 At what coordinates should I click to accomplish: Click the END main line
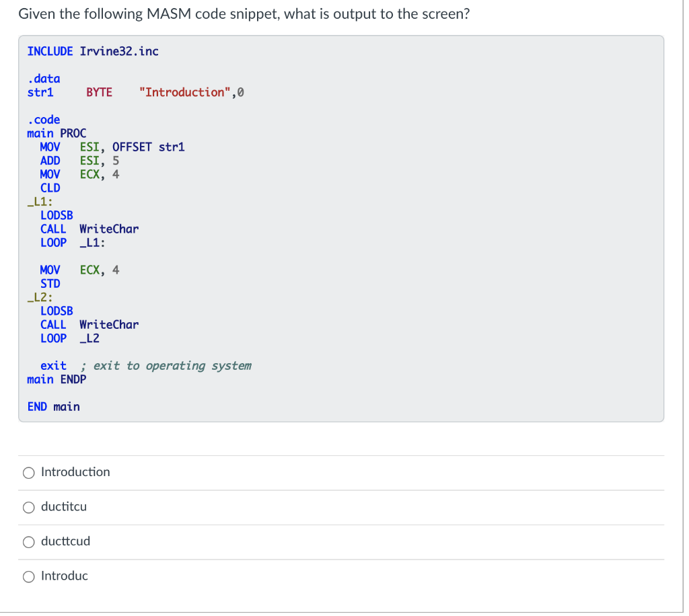53,406
